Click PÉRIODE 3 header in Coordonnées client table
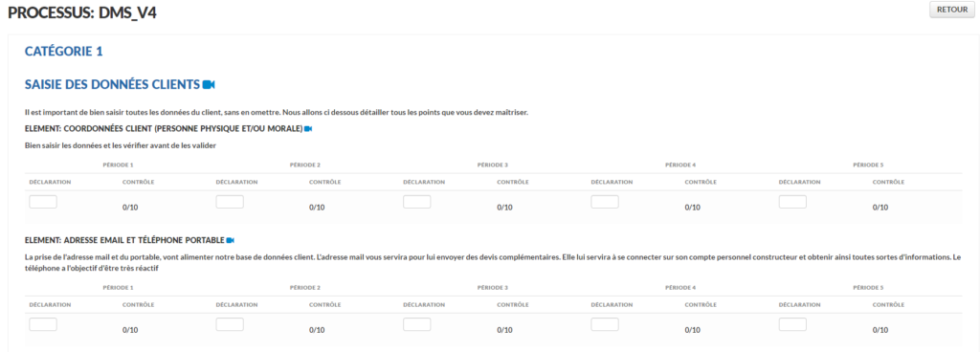 pos(493,165)
